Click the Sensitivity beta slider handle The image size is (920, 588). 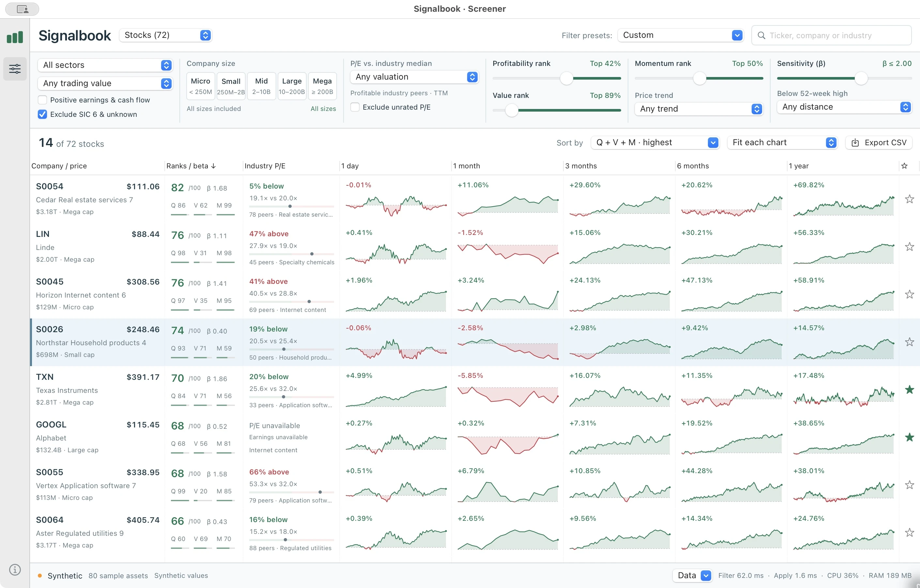pos(861,78)
